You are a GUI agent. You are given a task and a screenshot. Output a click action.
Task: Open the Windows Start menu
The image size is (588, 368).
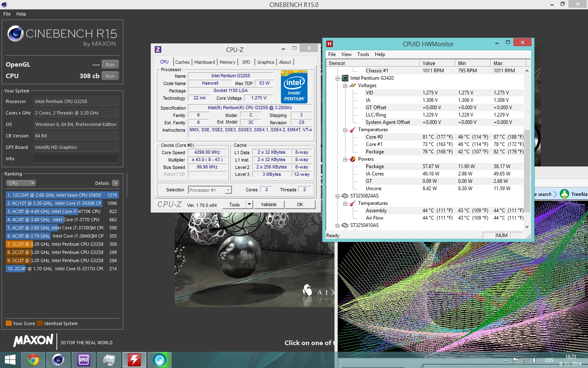coord(10,360)
